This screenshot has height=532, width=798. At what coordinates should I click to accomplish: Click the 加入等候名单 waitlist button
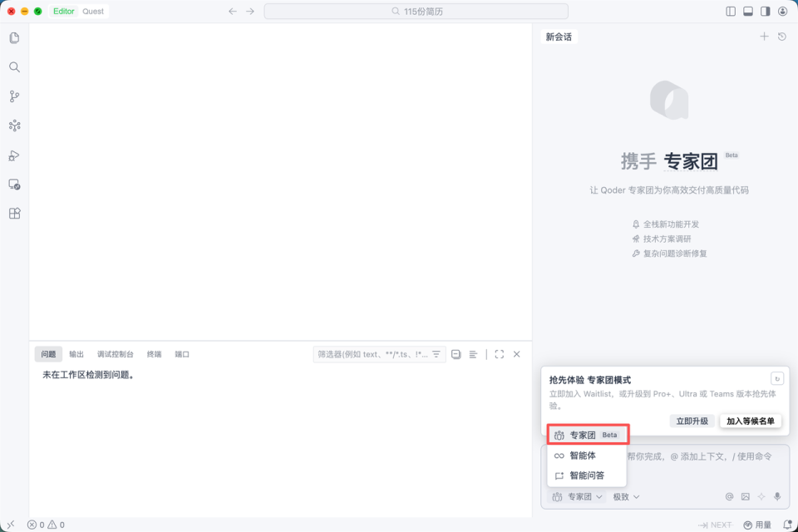pos(750,421)
